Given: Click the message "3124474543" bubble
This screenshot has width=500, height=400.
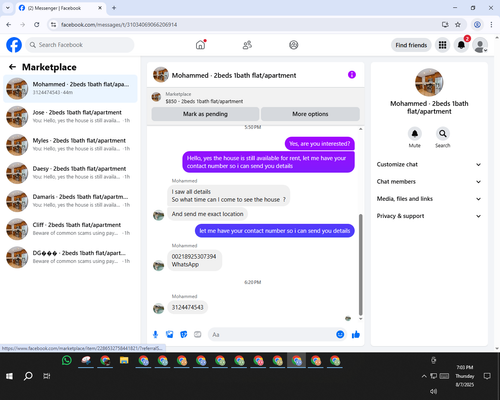Looking at the screenshot, I should tap(187, 307).
